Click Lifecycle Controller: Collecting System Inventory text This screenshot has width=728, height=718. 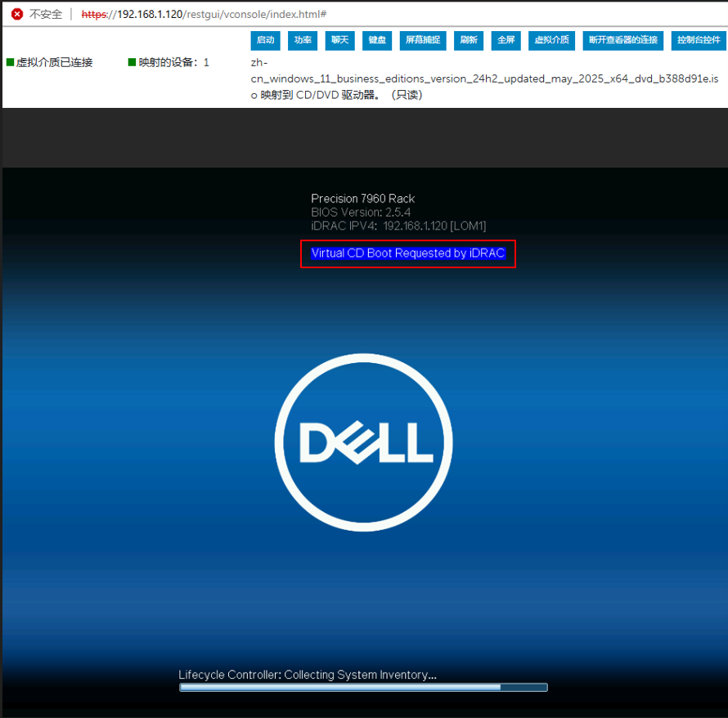308,675
